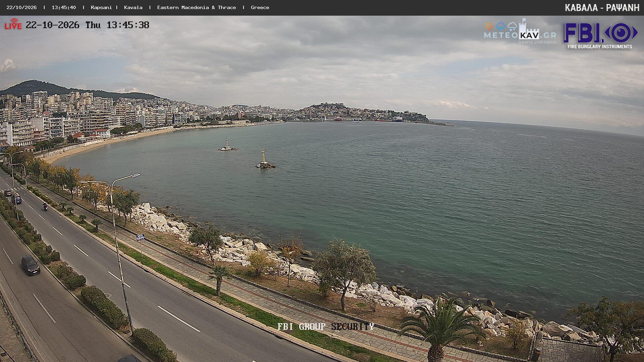This screenshot has width=644, height=362.
Task: Click the FBI Fire Burglary Instruments logo
Action: tap(600, 36)
